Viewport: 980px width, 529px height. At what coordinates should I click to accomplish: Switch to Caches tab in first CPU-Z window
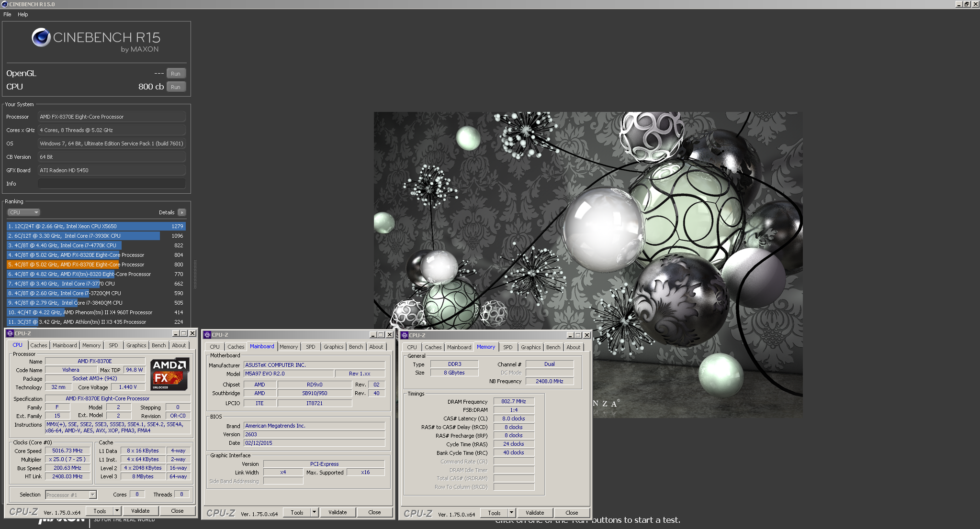39,345
